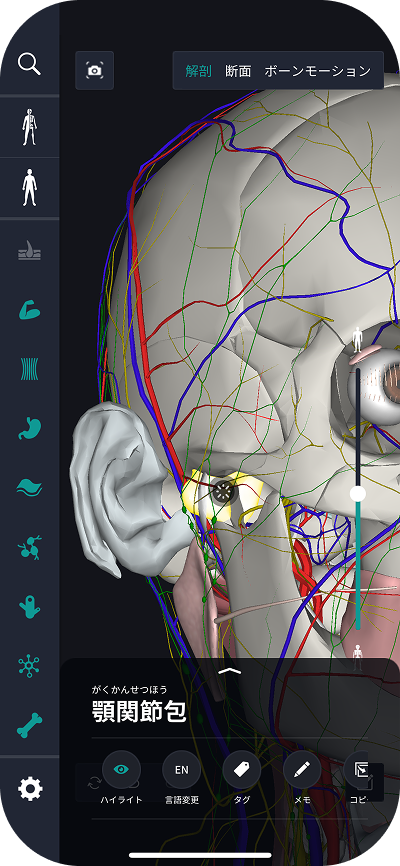Toggle the nervous system neuron icon
The width and height of the screenshot is (400, 866).
[x=29, y=666]
